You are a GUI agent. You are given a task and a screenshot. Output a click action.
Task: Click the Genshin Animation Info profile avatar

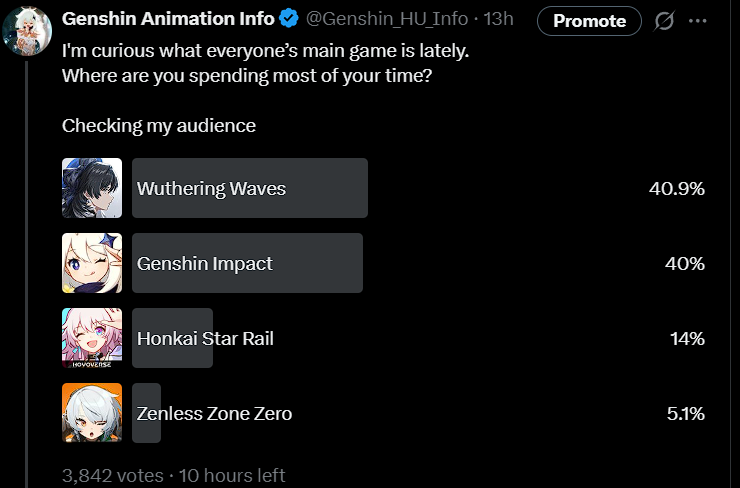[x=27, y=29]
